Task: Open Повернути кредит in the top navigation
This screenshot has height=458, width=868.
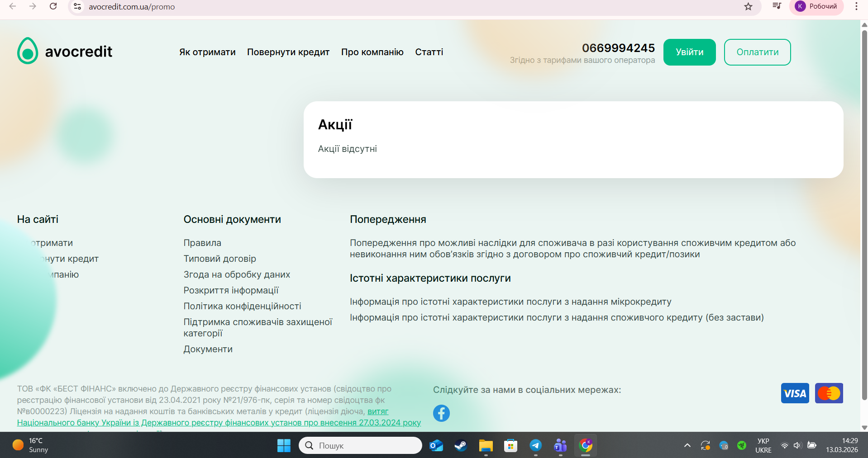Action: coord(288,52)
